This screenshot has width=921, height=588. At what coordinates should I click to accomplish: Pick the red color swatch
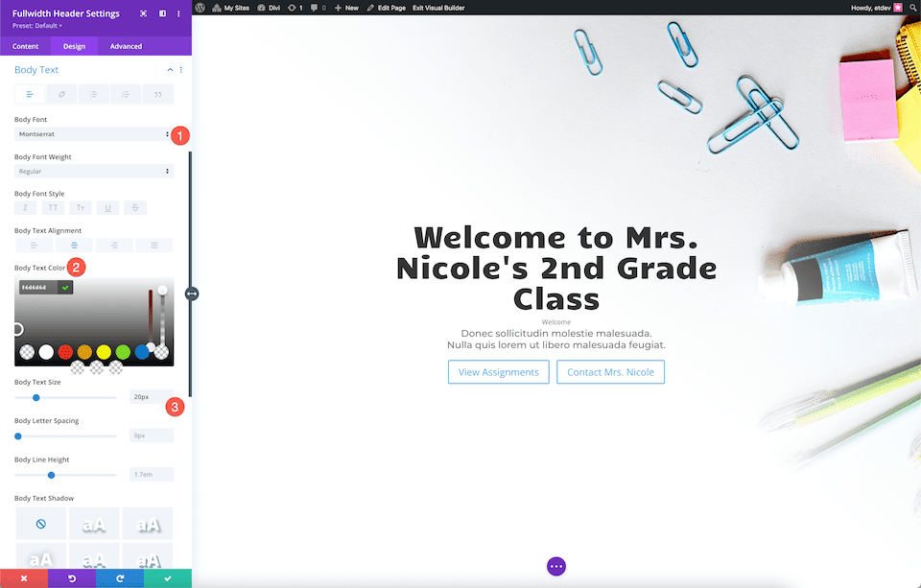point(65,352)
